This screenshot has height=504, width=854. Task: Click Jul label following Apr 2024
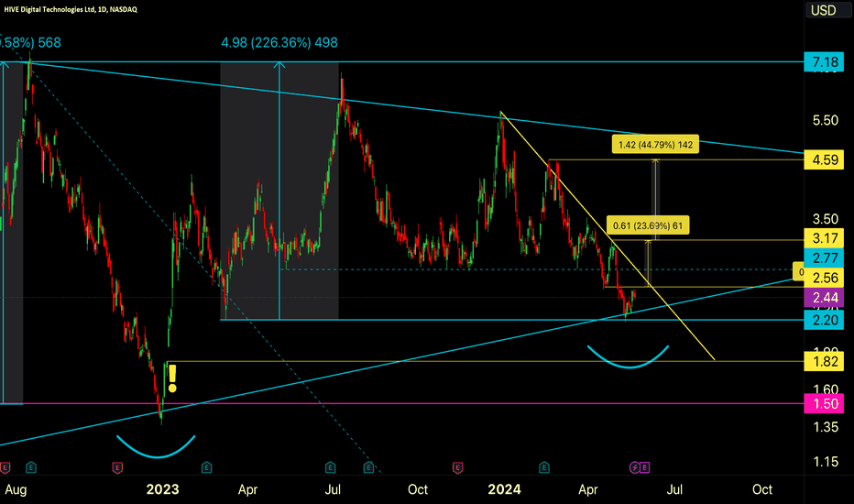tap(674, 489)
